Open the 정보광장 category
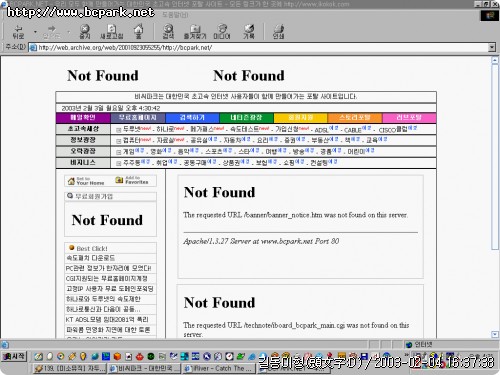 [x=83, y=140]
